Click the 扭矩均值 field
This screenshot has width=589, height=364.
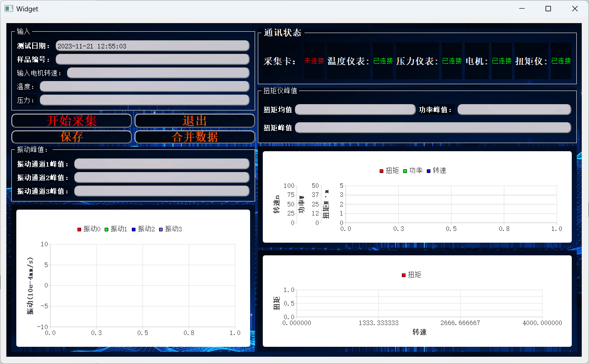pos(355,110)
